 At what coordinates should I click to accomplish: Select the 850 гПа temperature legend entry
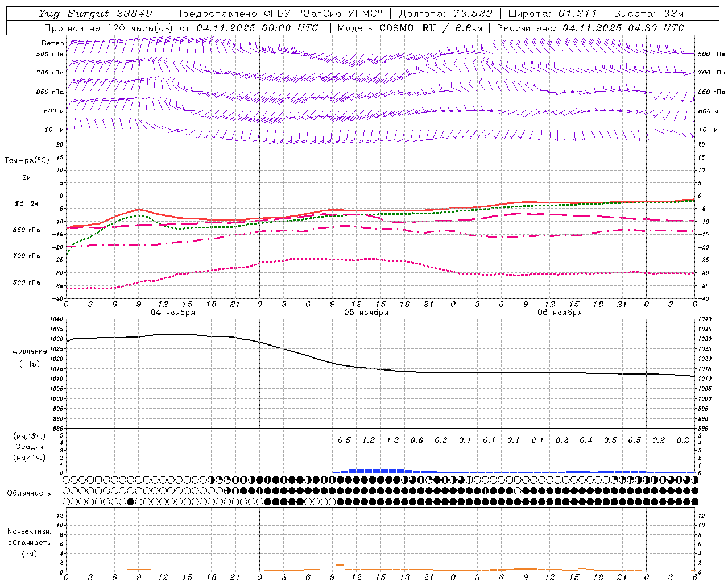tap(26, 230)
